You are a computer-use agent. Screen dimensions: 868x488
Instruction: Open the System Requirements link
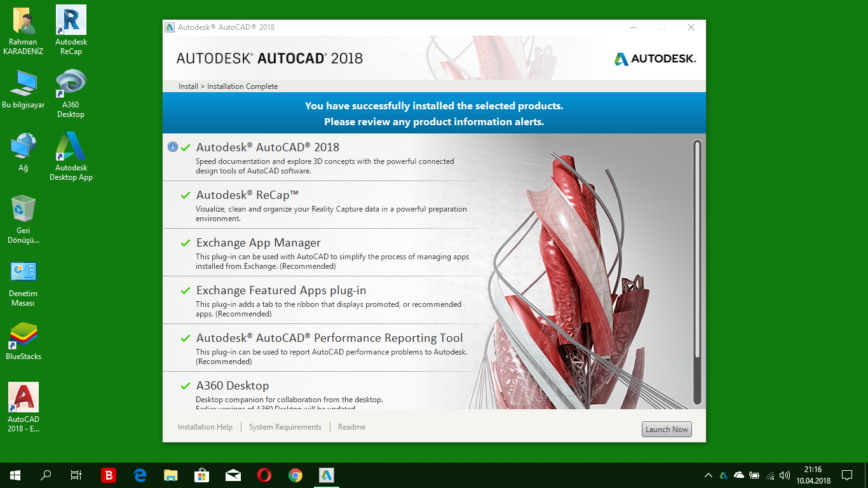285,427
